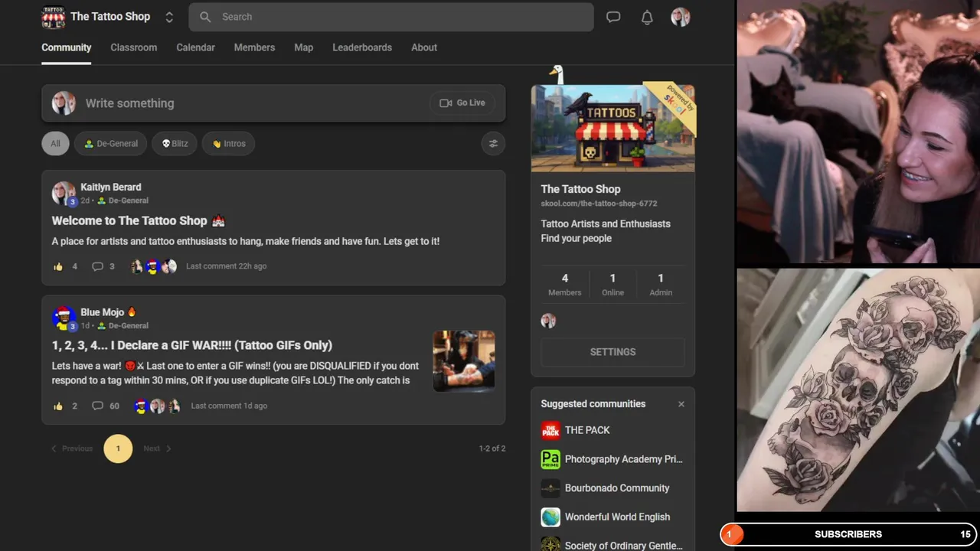Screen dimensions: 980x551
Task: Open Society of Ordinary Gentlemen community
Action: click(x=624, y=546)
